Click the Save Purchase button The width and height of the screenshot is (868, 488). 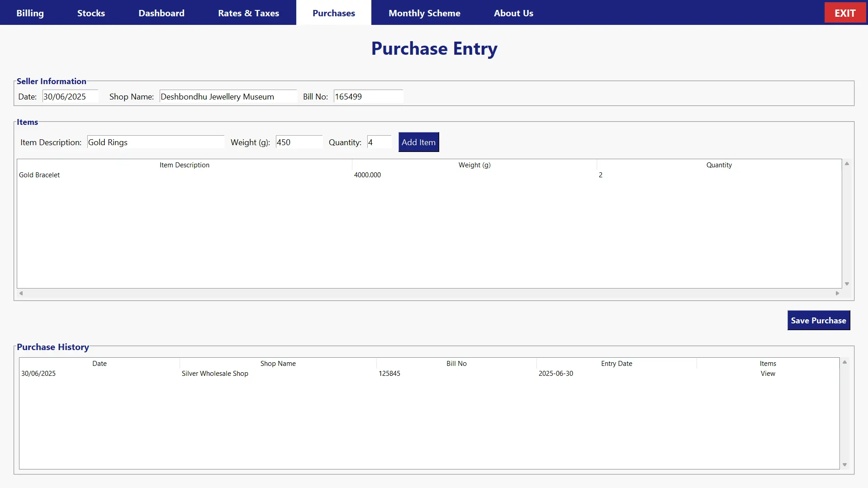tap(818, 320)
